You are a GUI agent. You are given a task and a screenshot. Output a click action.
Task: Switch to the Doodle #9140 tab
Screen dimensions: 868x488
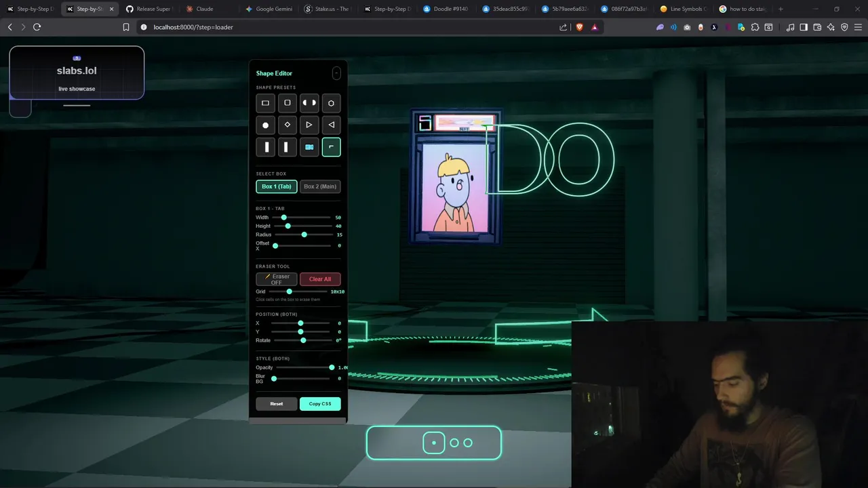[x=446, y=9]
